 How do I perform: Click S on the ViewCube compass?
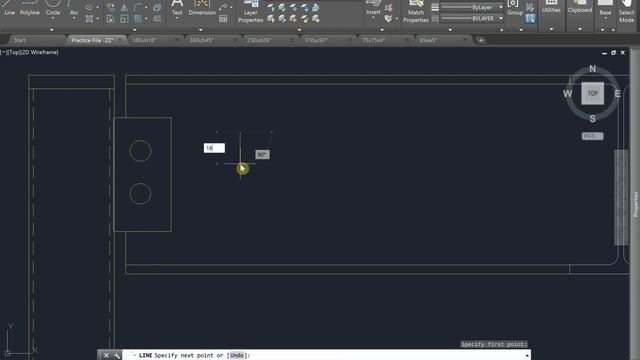592,119
